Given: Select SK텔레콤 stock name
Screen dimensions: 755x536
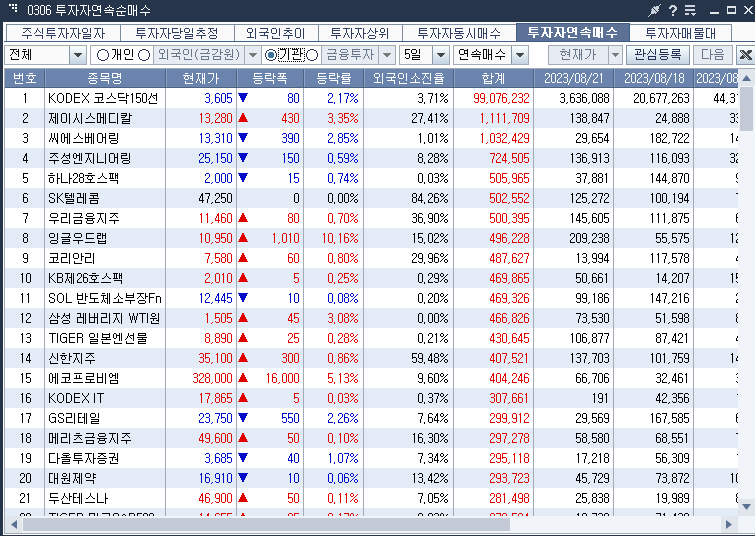Looking at the screenshot, I should (74, 198).
